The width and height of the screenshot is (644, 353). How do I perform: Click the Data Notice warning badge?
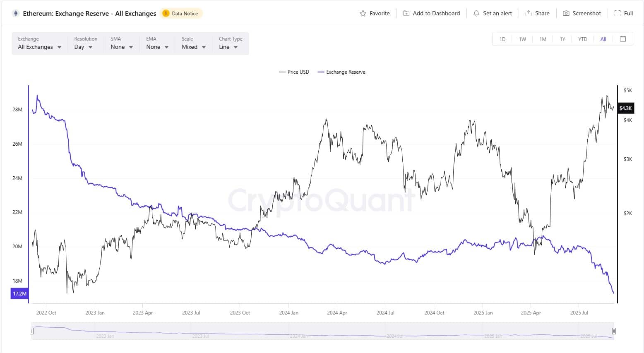(x=181, y=13)
